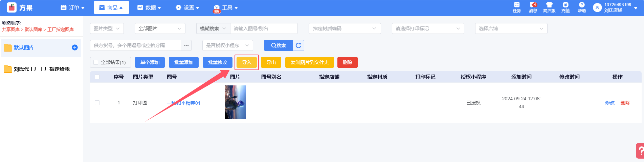Open the 选择店铺 dropdown

point(511,28)
